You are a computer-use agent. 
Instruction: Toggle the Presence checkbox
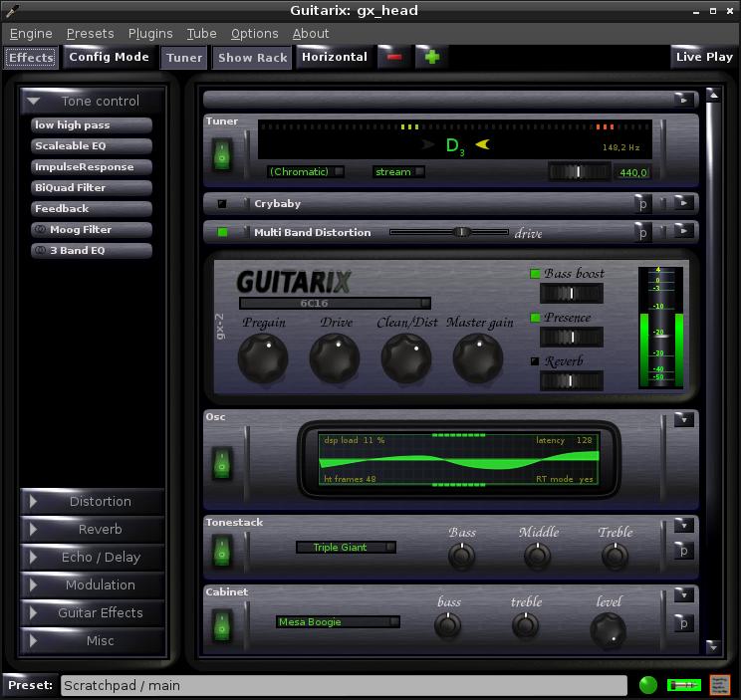click(535, 318)
